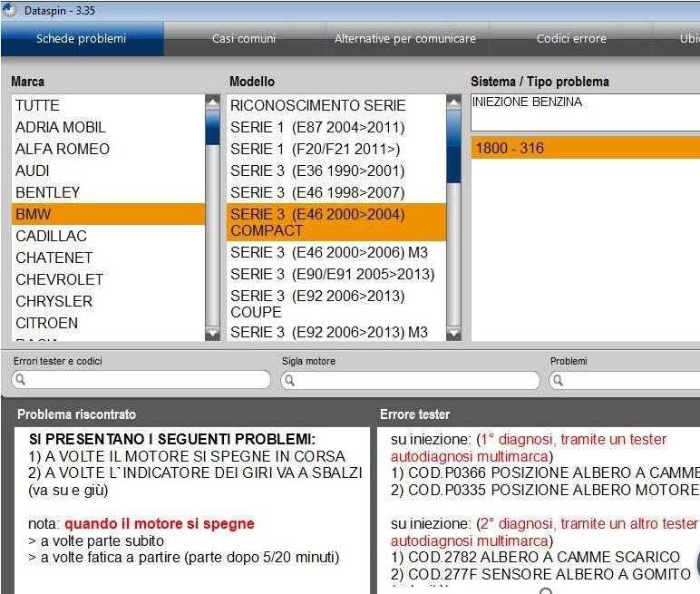
Task: Click magnifier icon in Errori tester field
Action: [x=21, y=380]
